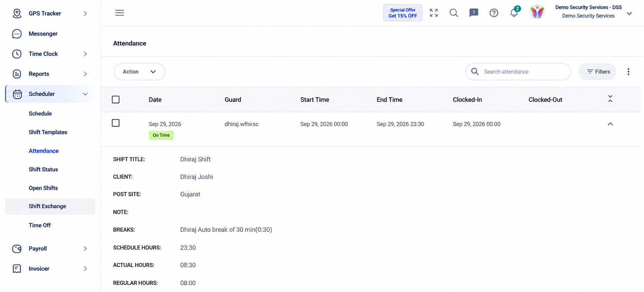Click the Special Offer 15% OFF button
The image size is (644, 292).
pos(403,13)
